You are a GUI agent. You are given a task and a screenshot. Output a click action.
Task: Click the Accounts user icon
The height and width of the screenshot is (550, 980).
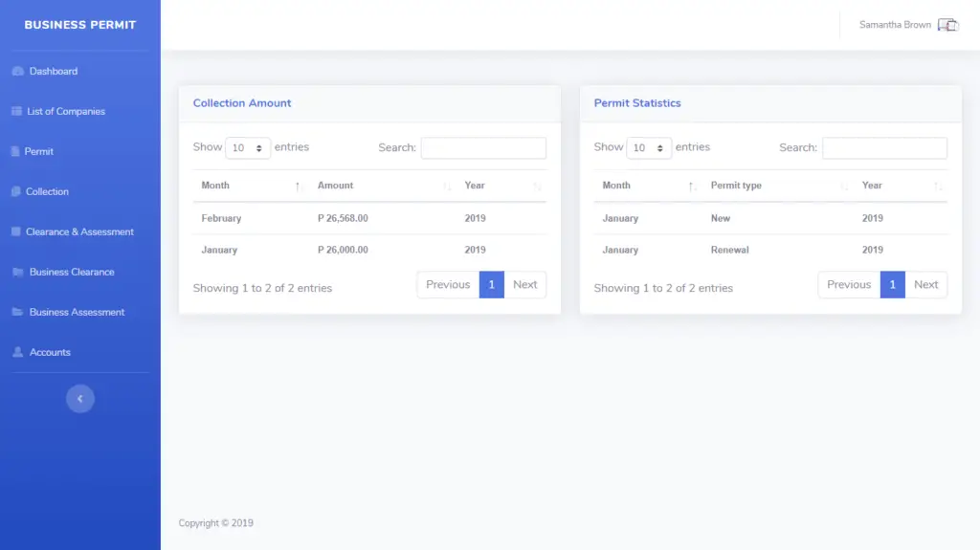coord(17,353)
